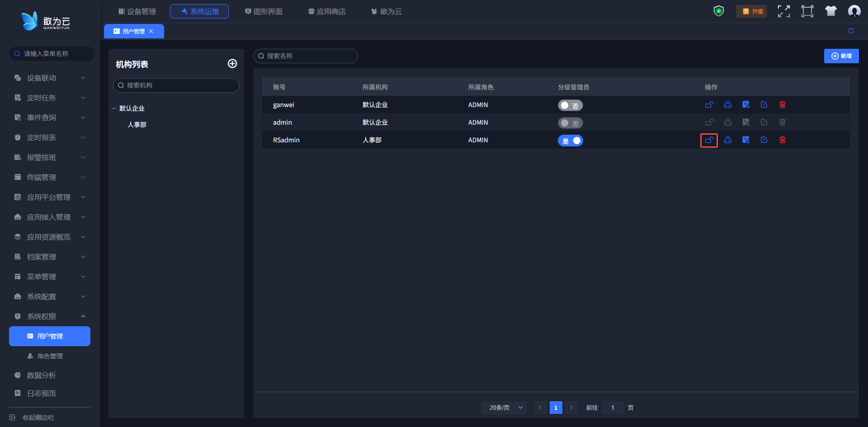Click the greyed unlock icon for admin
Viewport: 868px width, 427px height.
pos(709,122)
